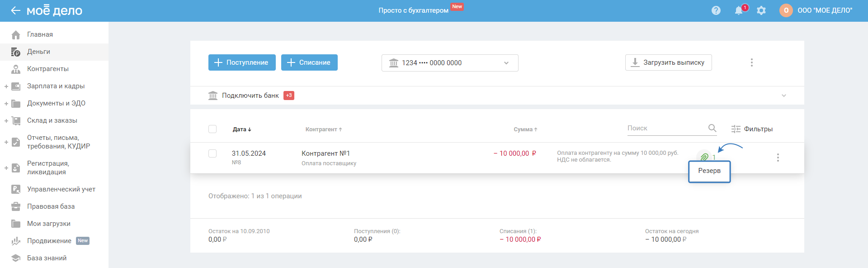This screenshot has height=268, width=868.
Task: Toggle the select-all checkbox in header
Action: pyautogui.click(x=212, y=129)
